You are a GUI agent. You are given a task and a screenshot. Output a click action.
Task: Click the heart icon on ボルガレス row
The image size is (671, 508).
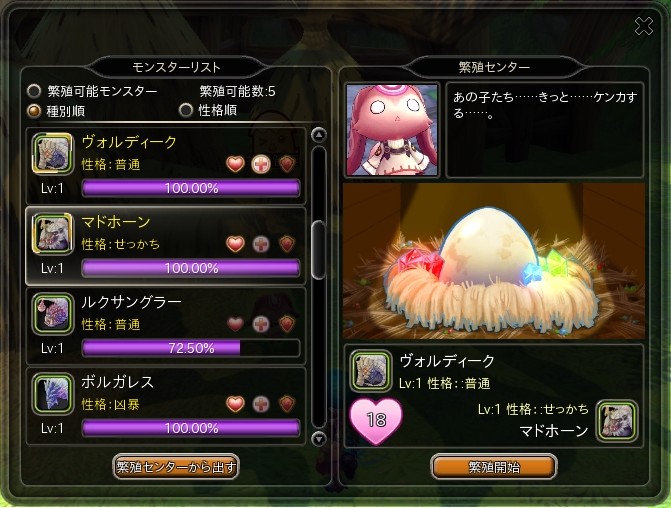pyautogui.click(x=235, y=404)
